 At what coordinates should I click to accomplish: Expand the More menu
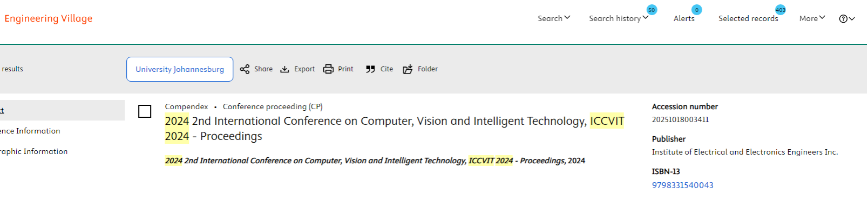[812, 18]
